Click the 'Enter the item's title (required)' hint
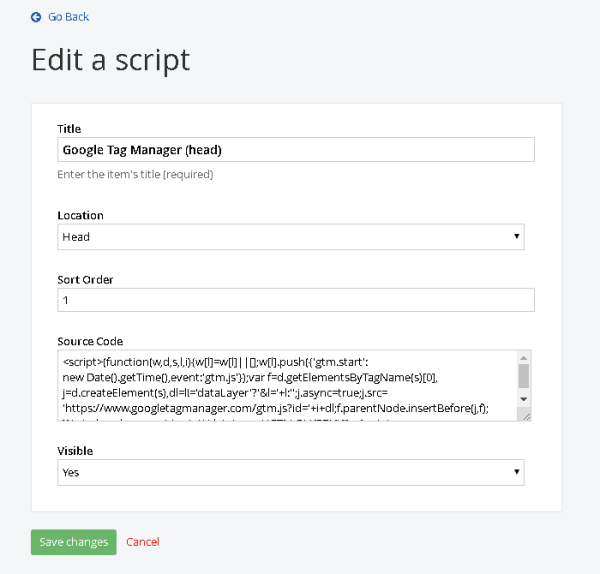Screen dimensions: 600x574 tap(135, 174)
